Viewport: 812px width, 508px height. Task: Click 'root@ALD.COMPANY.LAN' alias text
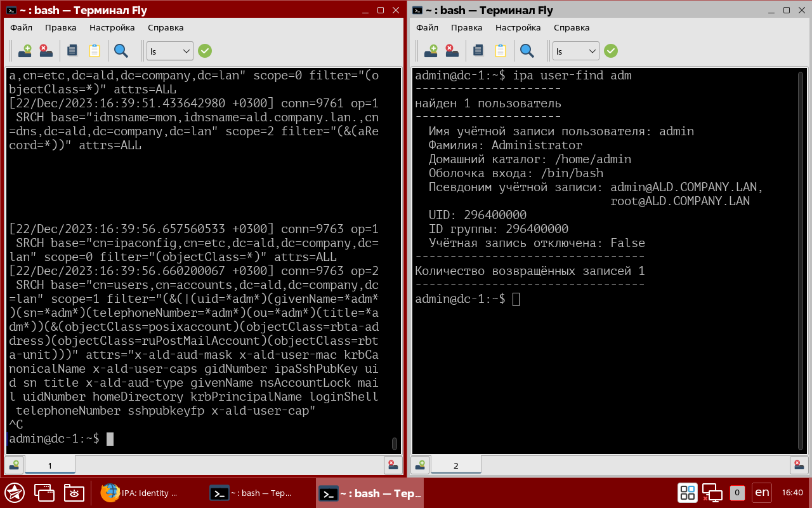[680, 202]
